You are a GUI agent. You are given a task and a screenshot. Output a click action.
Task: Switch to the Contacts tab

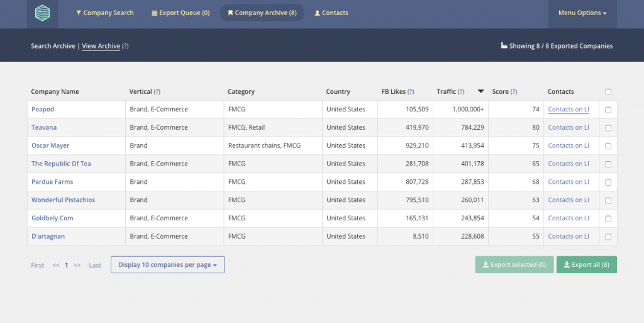pyautogui.click(x=331, y=13)
